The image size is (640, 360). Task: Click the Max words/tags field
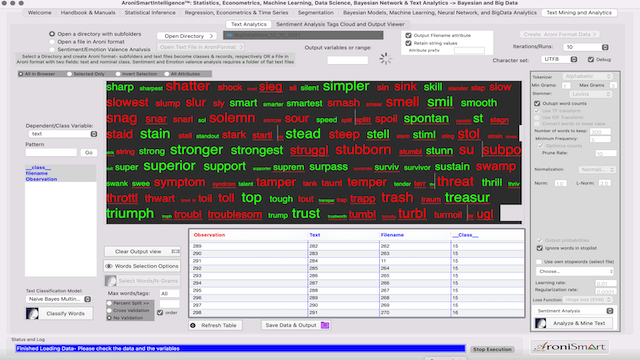click(169, 293)
